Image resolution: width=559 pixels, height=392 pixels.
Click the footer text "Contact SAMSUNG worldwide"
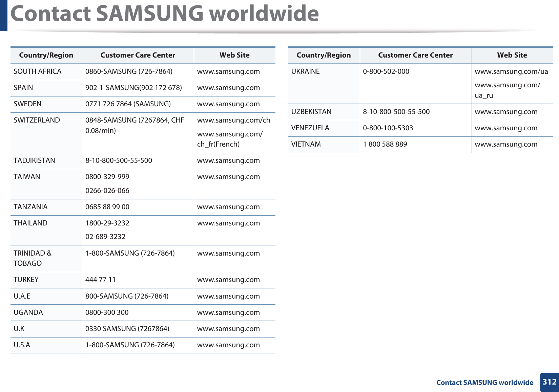click(x=484, y=383)
